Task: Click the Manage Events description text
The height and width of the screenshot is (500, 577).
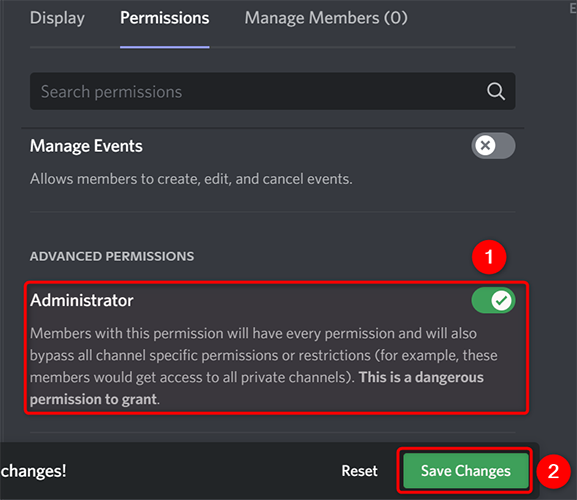Action: pyautogui.click(x=191, y=179)
